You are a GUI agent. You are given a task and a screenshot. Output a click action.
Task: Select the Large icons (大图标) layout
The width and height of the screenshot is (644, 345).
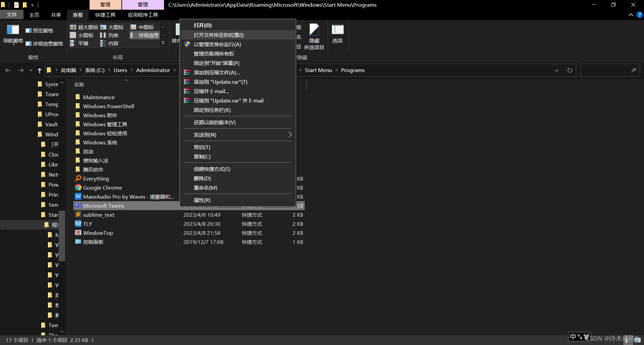[x=112, y=27]
